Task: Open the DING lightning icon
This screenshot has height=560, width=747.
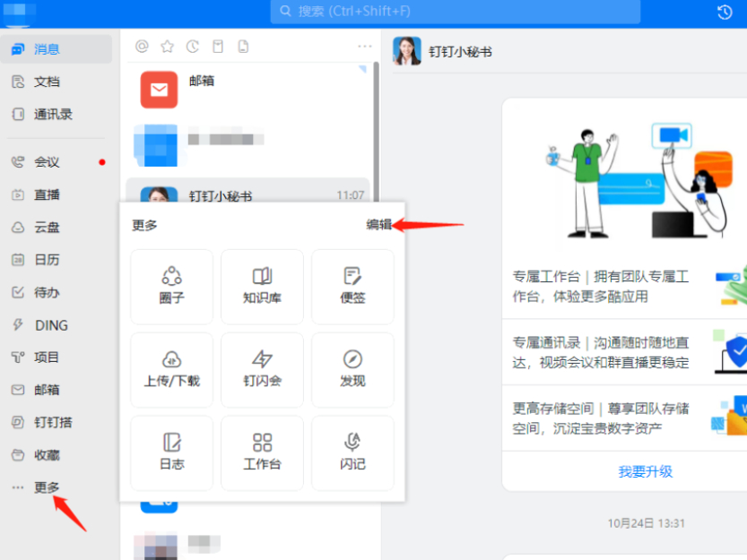Action: pos(18,325)
